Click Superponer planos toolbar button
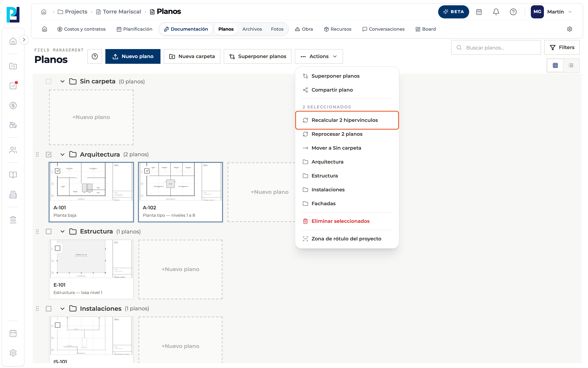Screen dimensions: 588x368 [257, 56]
